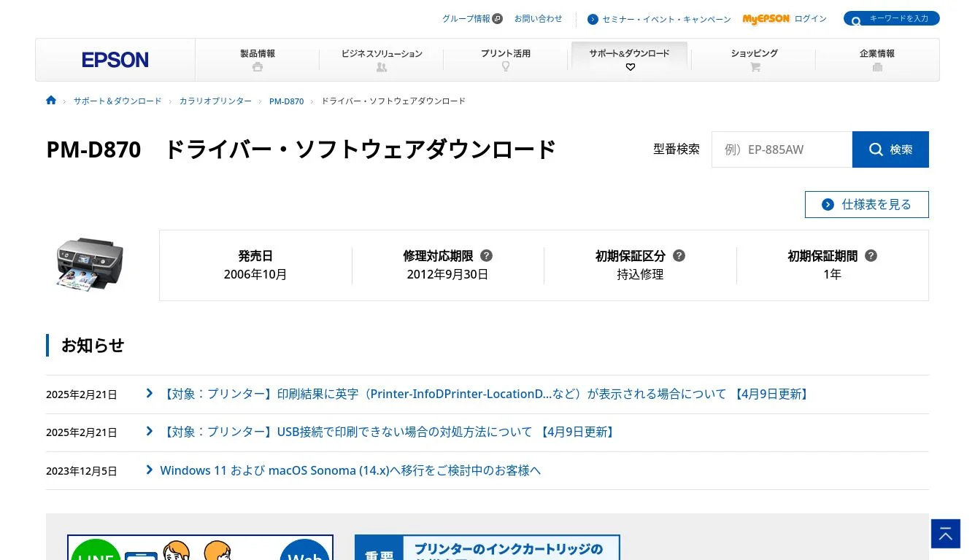Screen dimensions: 975x560
Task: Open the Windows 11 and macOS Sonoma notice
Action: (x=350, y=470)
